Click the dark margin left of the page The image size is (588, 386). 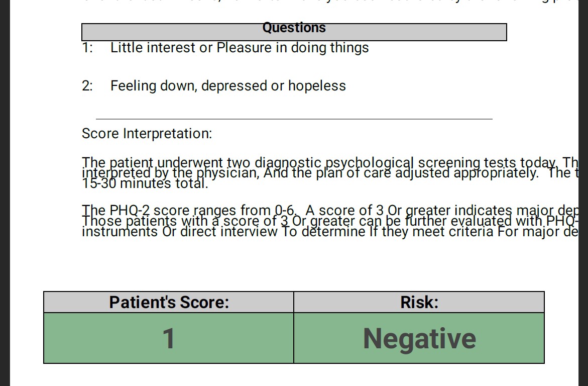(x=5, y=201)
